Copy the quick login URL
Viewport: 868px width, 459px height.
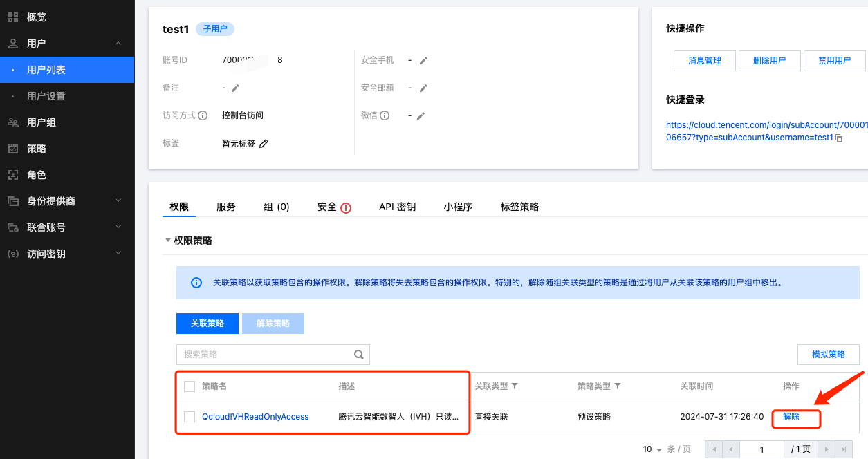tap(839, 138)
